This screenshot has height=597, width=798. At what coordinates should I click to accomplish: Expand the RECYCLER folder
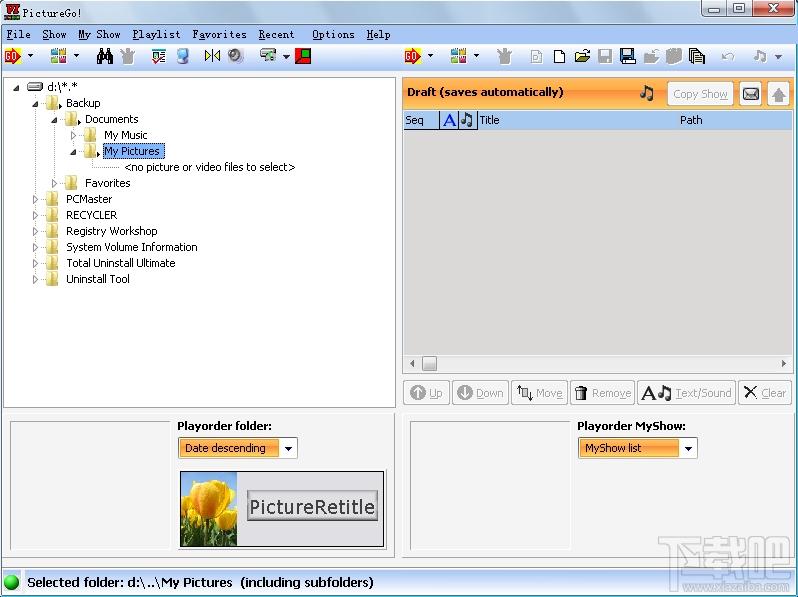[x=35, y=215]
